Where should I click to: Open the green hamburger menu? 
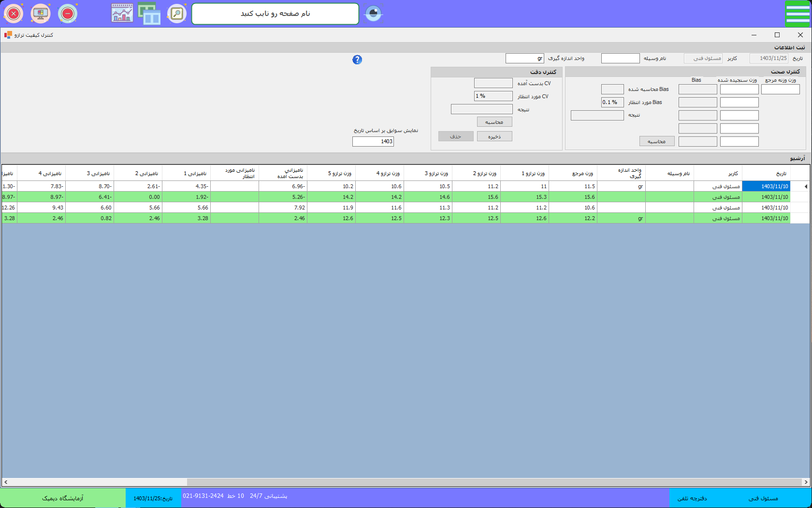tap(797, 14)
